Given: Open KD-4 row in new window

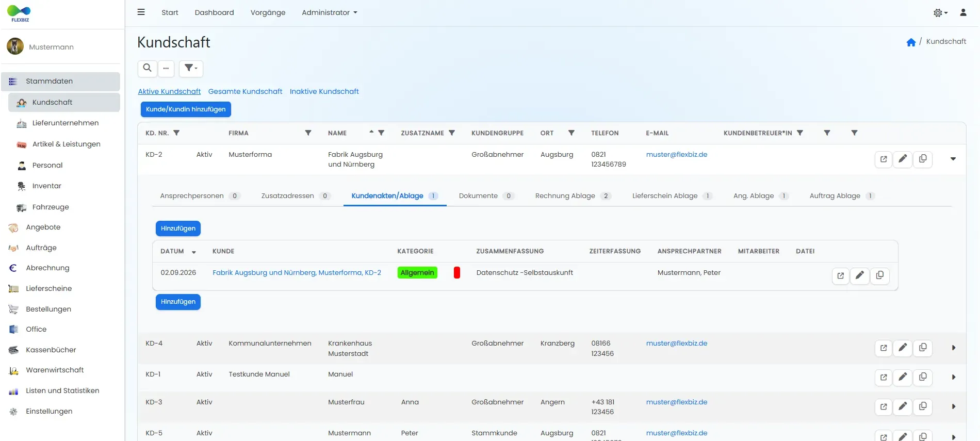Looking at the screenshot, I should (x=884, y=348).
